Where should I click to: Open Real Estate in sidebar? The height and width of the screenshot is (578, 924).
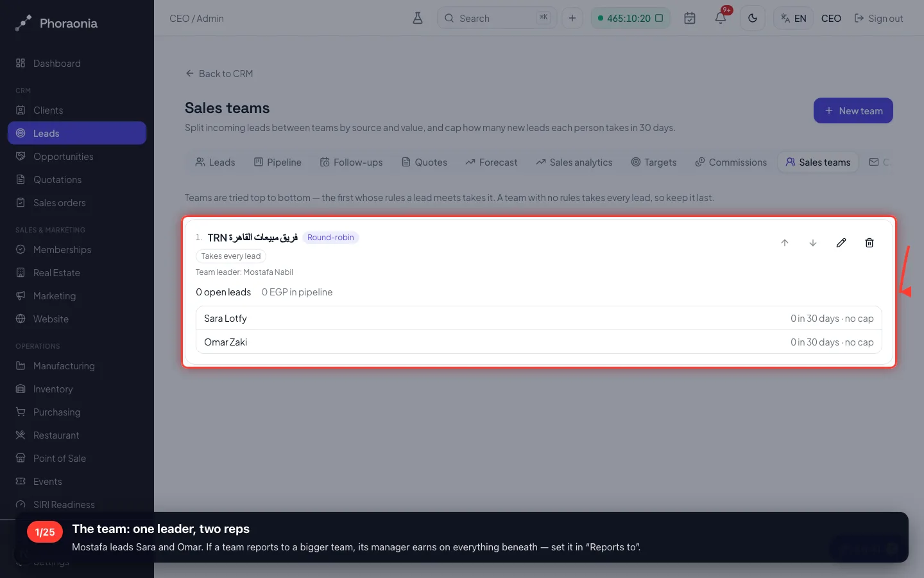click(77, 273)
